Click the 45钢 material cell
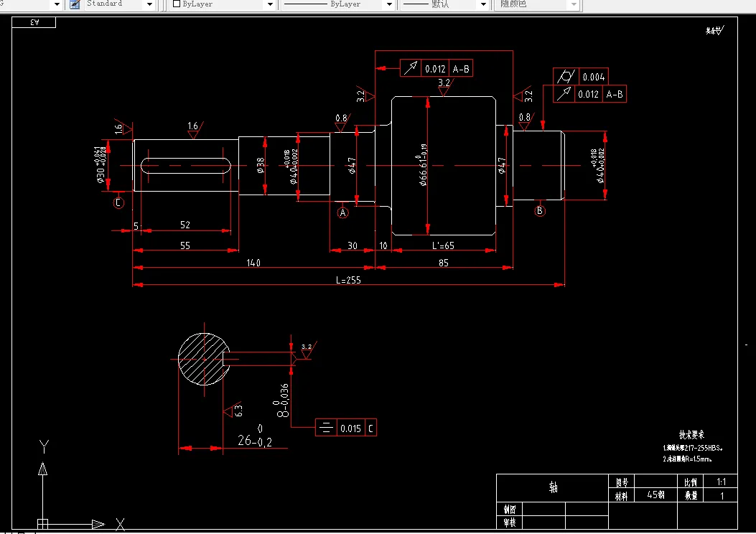The image size is (756, 534). 655,495
